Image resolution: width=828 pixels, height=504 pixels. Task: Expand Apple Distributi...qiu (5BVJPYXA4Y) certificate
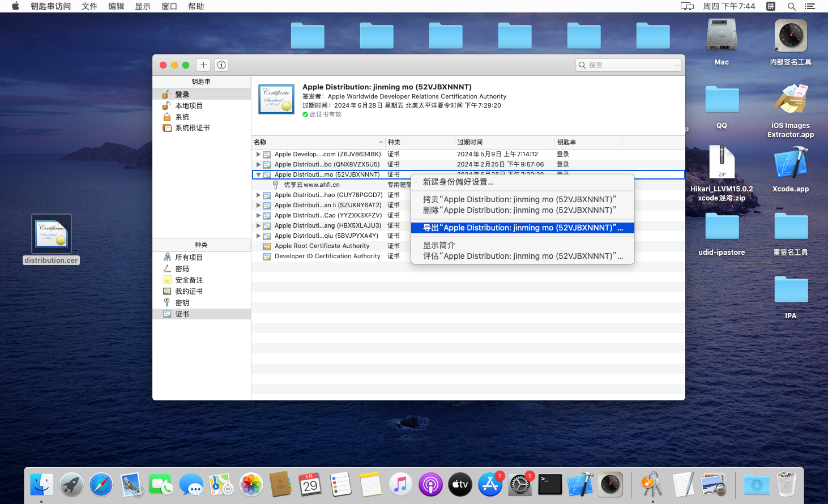pyautogui.click(x=258, y=236)
